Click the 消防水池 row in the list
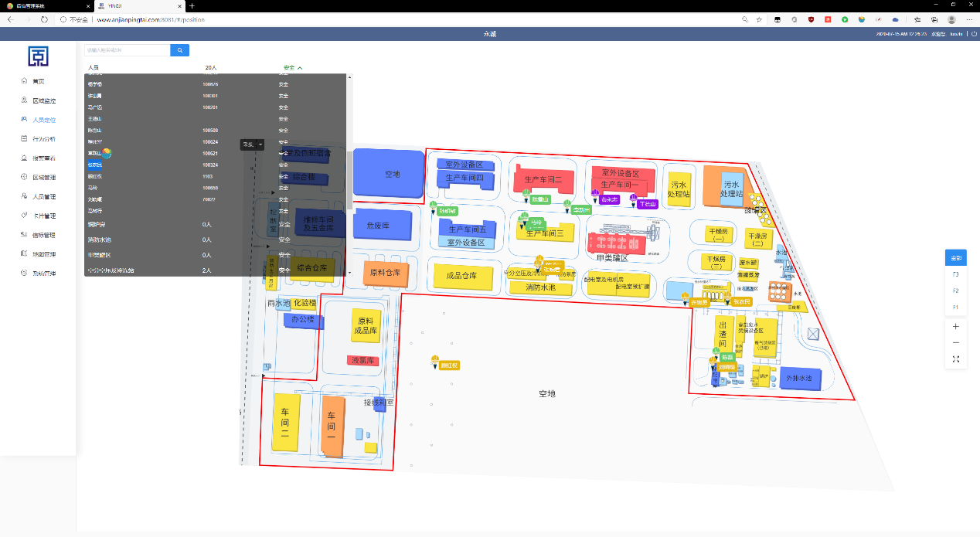The height and width of the screenshot is (537, 980). click(x=215, y=240)
